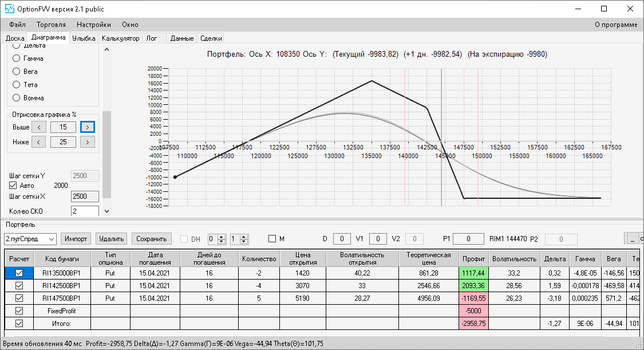Image resolution: width=644 pixels, height=350 pixels.
Task: Switch to the Улыбка tab
Action: pos(84,38)
